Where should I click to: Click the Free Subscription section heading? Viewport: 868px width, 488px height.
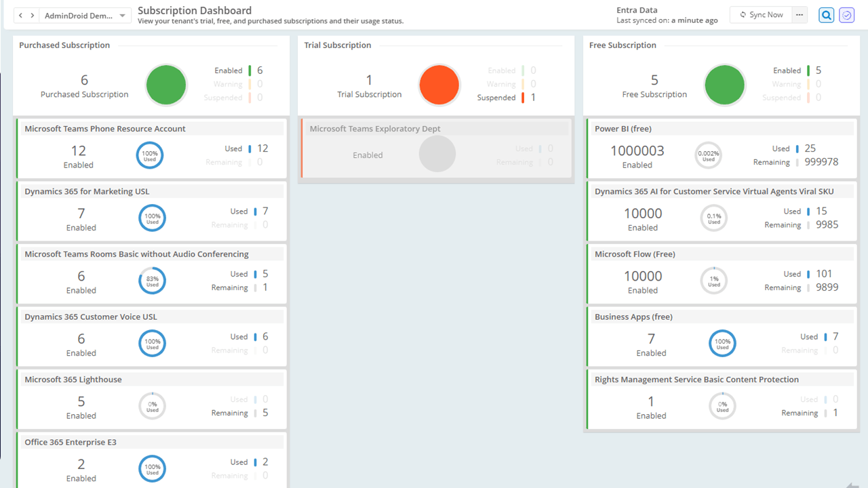623,45
